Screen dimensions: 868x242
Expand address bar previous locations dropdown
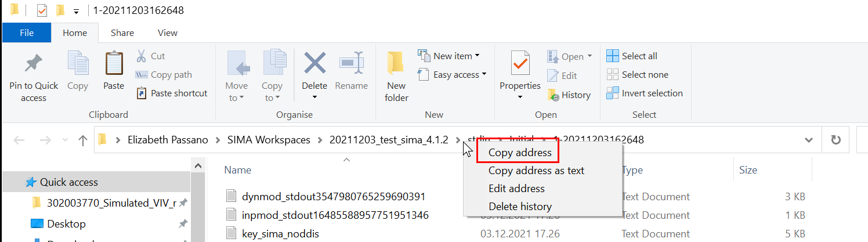tap(809, 140)
